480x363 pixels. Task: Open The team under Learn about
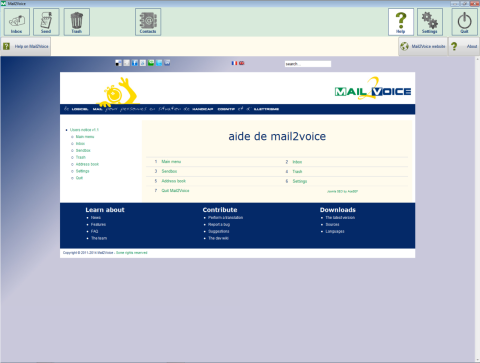[99, 238]
